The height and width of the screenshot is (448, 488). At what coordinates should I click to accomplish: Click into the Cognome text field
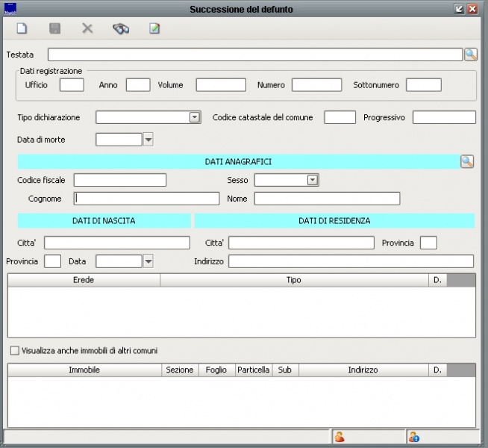coord(146,199)
